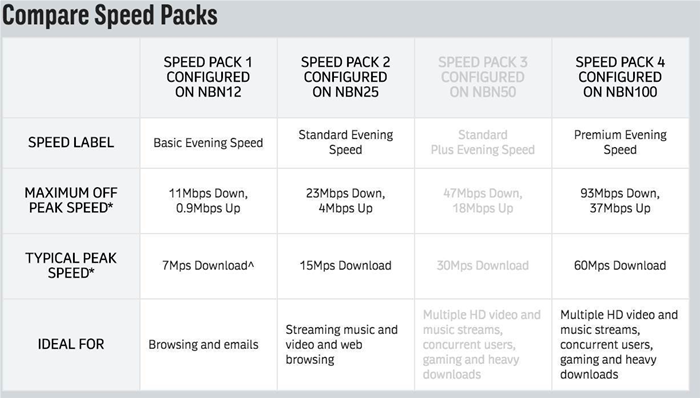Click the 11Mbps Down, 0.9Mbps Up cell
Screen dimensions: 700x398
208,201
